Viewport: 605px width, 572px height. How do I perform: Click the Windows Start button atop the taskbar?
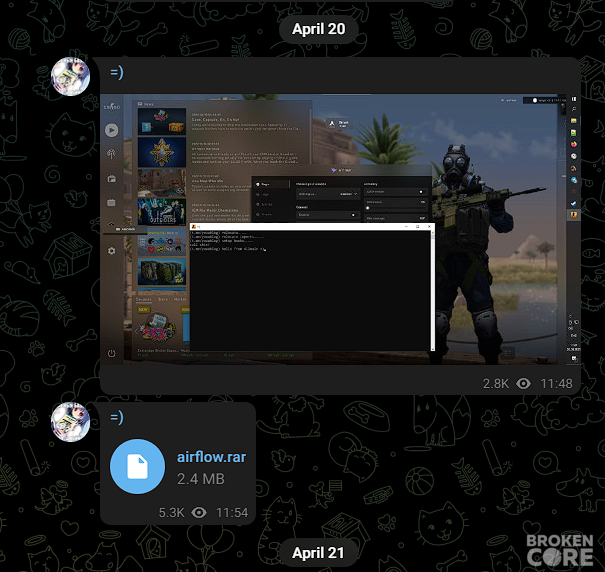click(574, 100)
